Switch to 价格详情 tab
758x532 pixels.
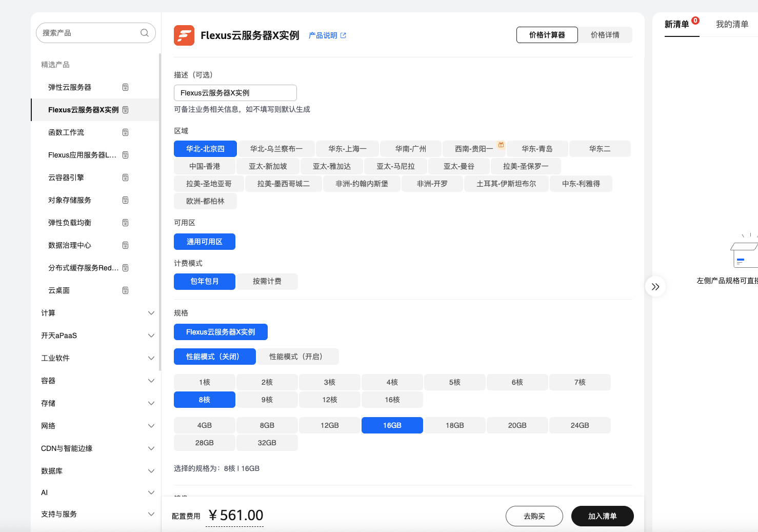tap(605, 35)
